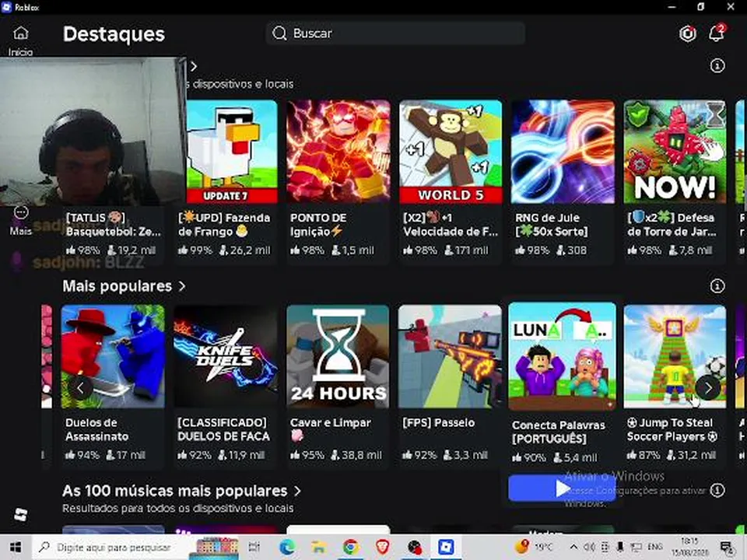
Task: Click the 'Cavar e Limpar' title text
Action: (331, 422)
